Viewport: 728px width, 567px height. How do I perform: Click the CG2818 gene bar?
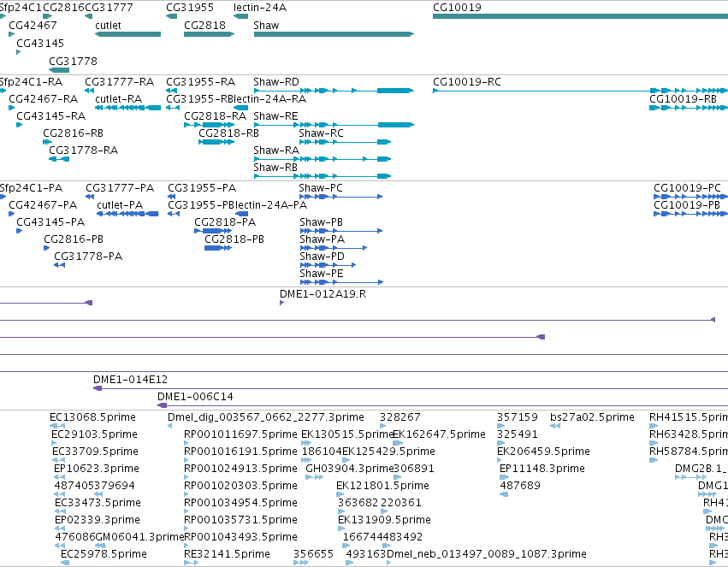209,34
